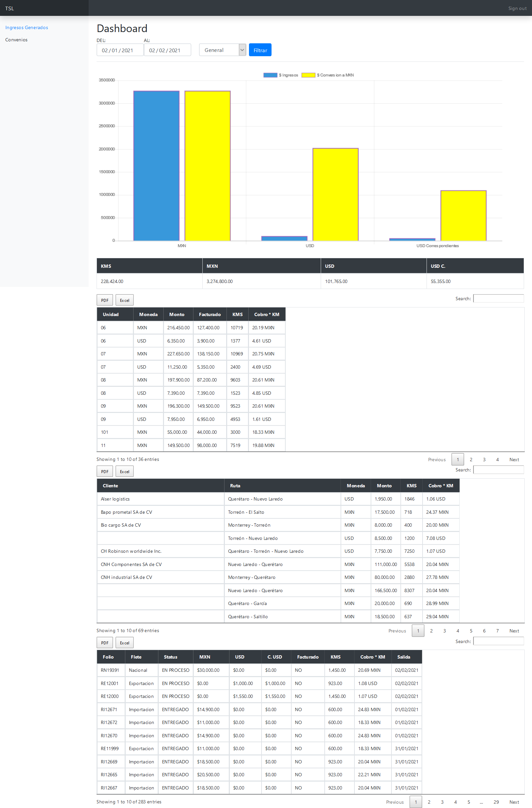Toggle the blue $ Ingresos legend swatch
532x808 pixels.
(270, 75)
